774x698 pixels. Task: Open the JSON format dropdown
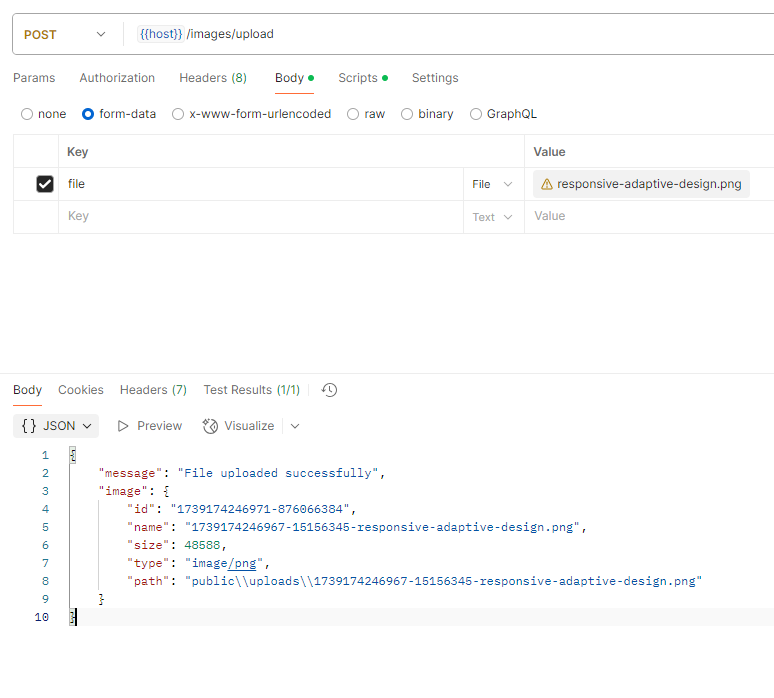(x=56, y=426)
